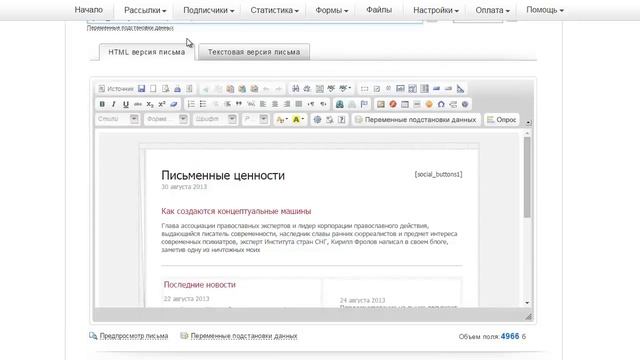Toggle bulleted list

203,104
